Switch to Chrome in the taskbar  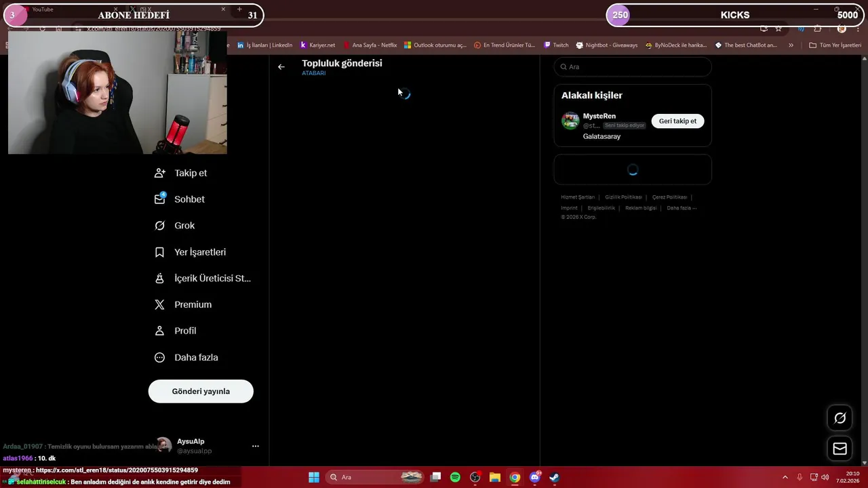point(515,477)
